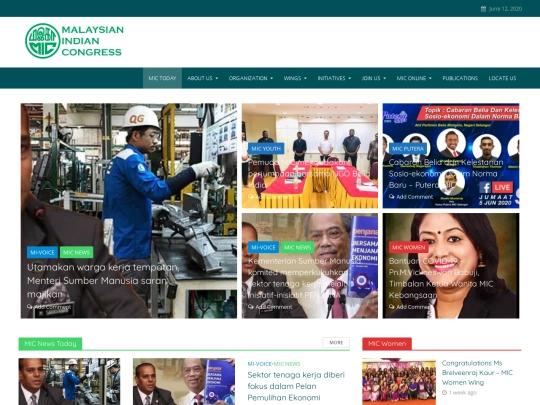Expand the About Us dropdown menu
The width and height of the screenshot is (540, 405).
coord(202,78)
